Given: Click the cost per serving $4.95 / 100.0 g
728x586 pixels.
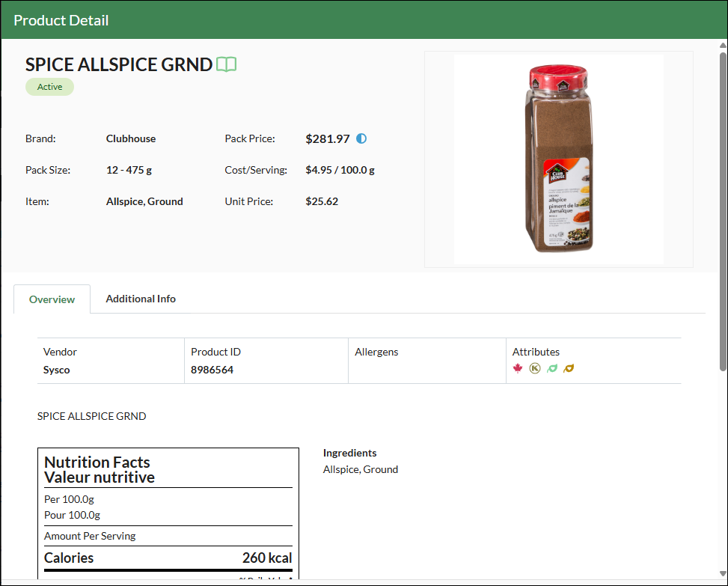Looking at the screenshot, I should pyautogui.click(x=340, y=171).
